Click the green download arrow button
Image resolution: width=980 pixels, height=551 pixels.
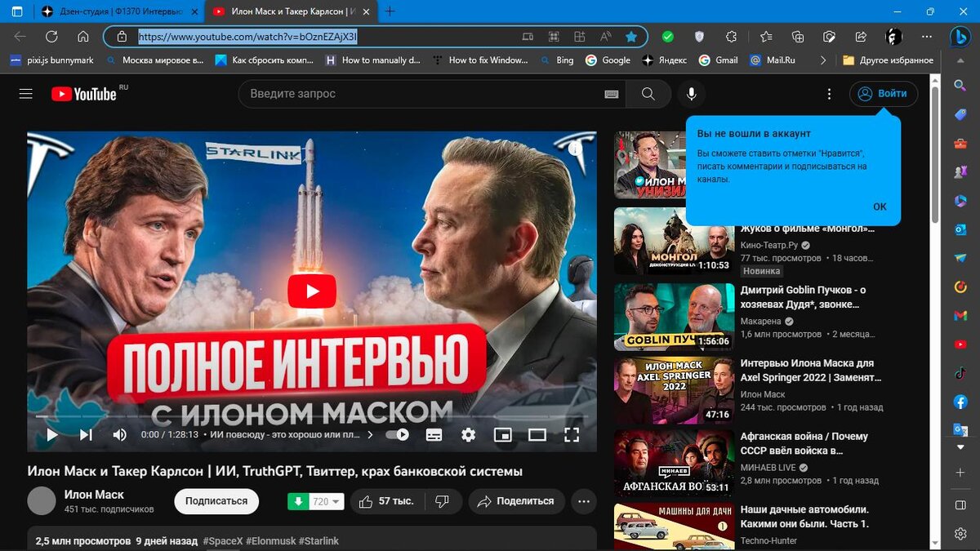(x=297, y=501)
